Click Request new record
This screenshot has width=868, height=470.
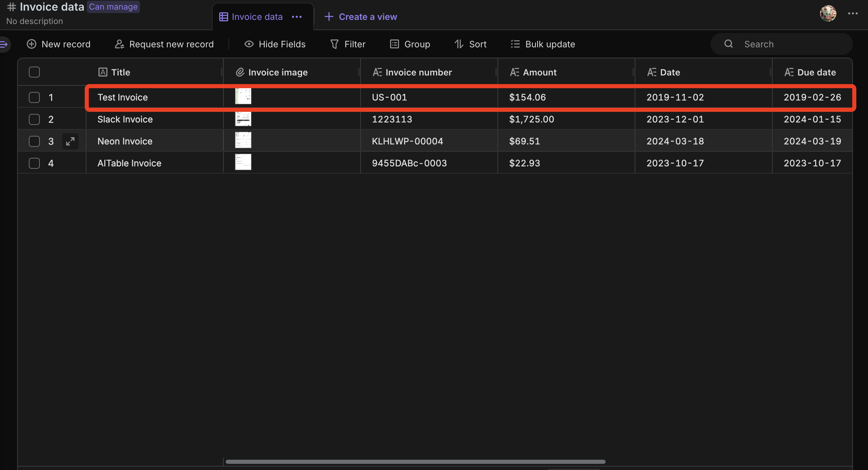click(164, 44)
